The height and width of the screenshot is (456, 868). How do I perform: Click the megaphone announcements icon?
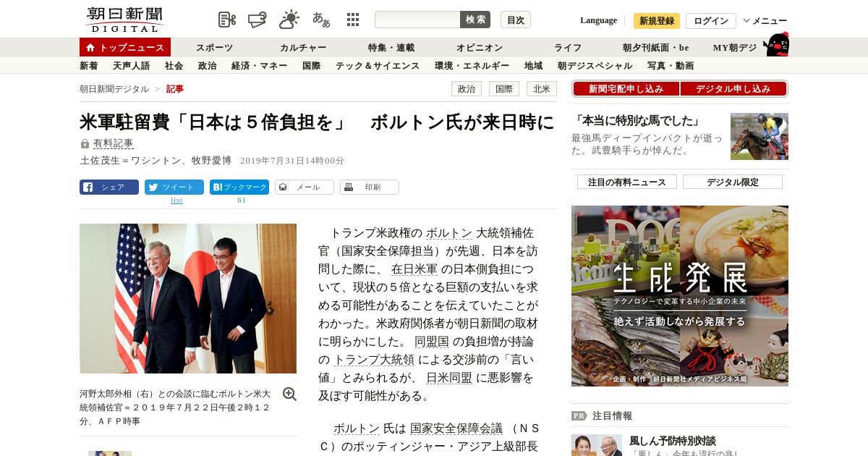coord(258,20)
